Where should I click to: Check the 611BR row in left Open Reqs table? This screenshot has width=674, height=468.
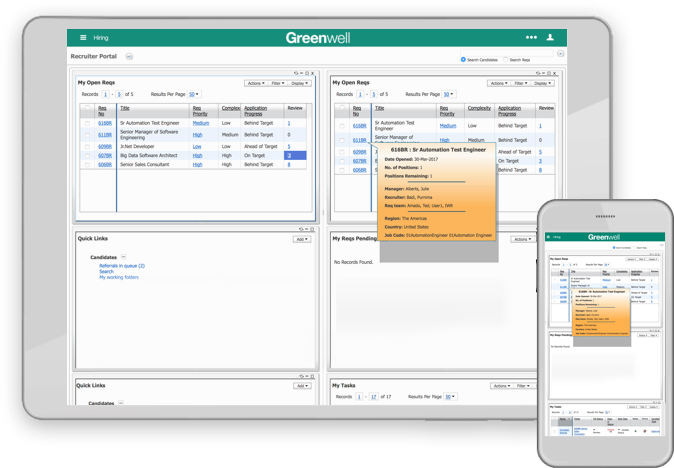(x=87, y=135)
